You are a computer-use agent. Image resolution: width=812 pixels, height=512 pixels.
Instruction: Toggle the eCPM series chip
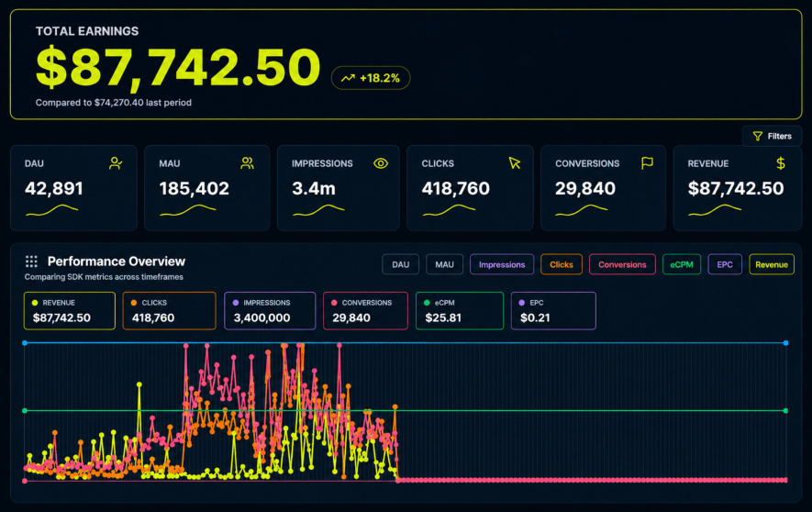click(682, 264)
